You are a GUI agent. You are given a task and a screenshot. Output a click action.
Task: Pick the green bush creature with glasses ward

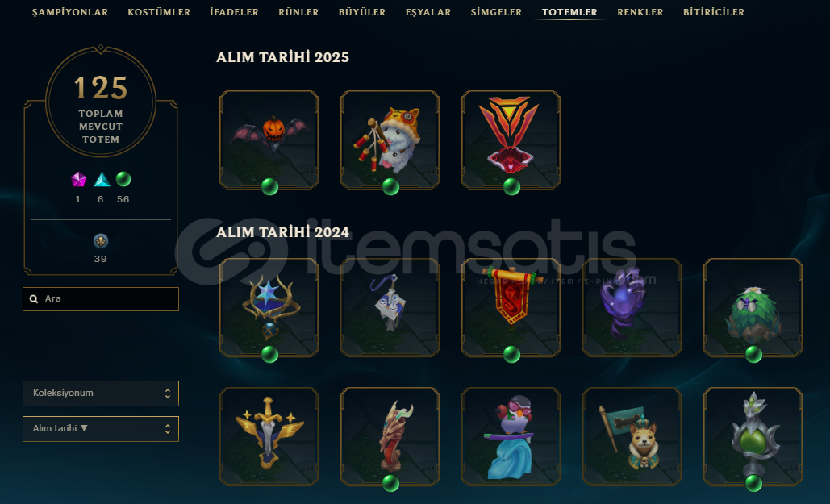point(753,307)
